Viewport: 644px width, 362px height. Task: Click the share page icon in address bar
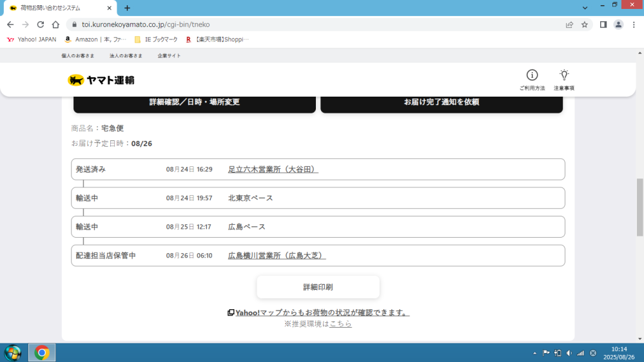click(x=569, y=24)
